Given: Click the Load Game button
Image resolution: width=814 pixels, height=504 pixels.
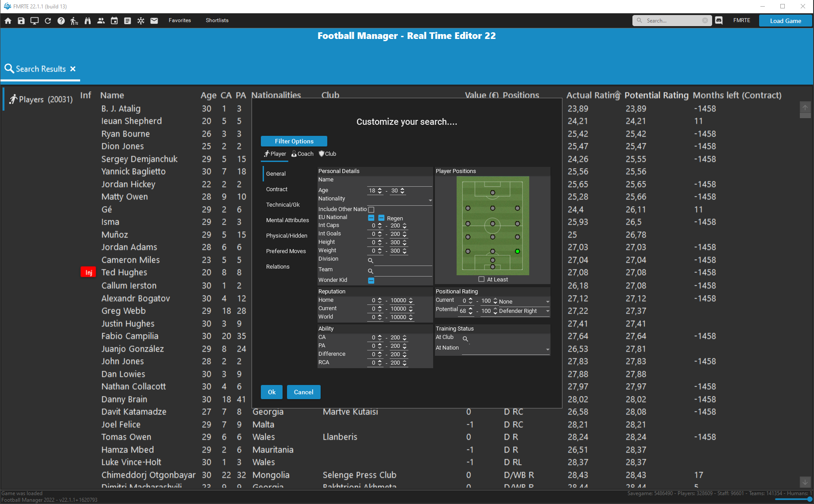Looking at the screenshot, I should coord(786,21).
